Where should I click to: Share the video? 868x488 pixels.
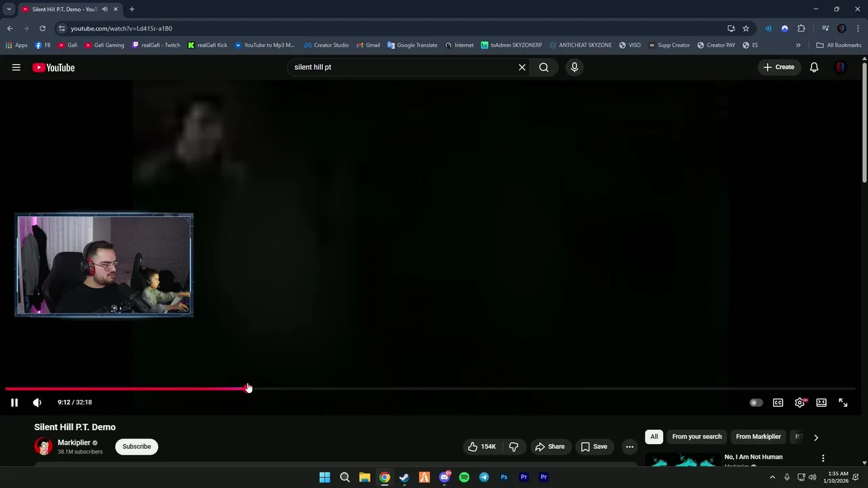point(549,447)
